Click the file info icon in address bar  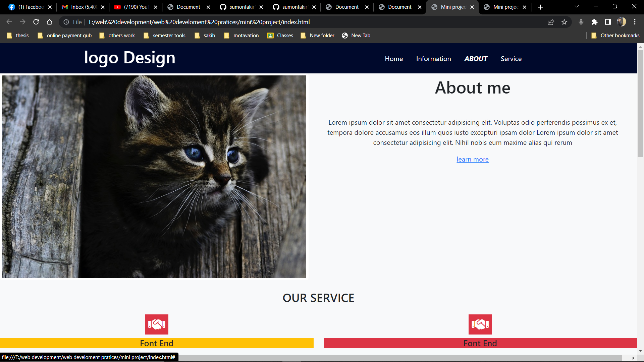click(x=66, y=22)
